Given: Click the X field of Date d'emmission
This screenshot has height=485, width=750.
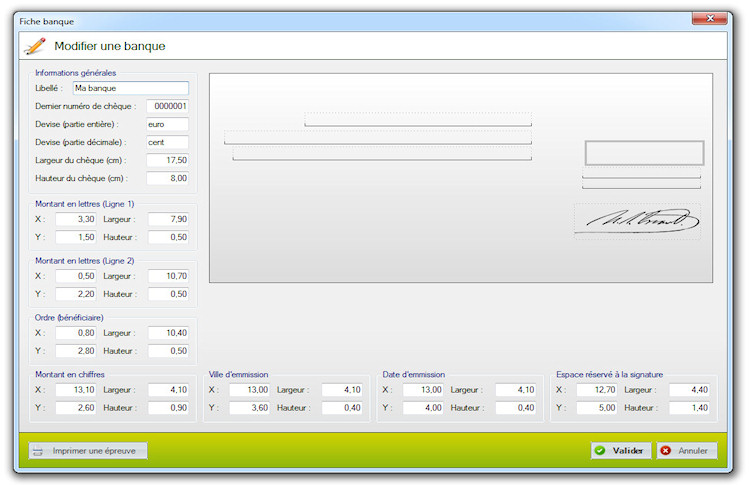Looking at the screenshot, I should click(x=423, y=390).
